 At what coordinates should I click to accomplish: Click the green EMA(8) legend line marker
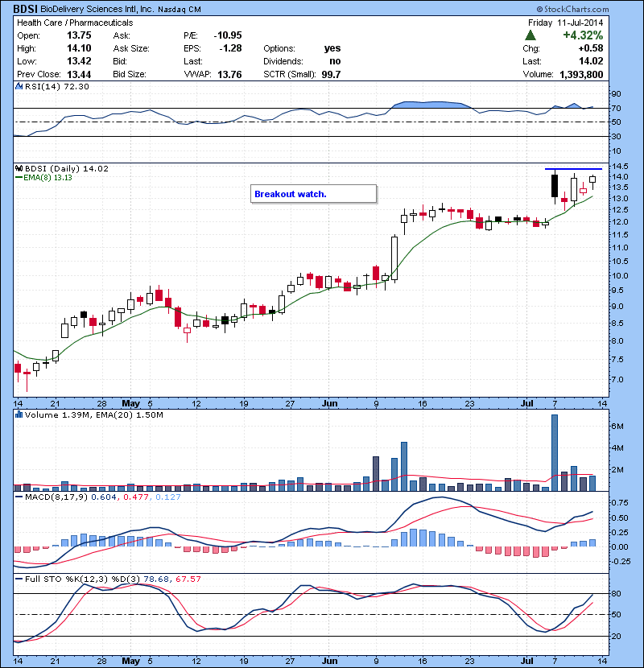[19, 178]
